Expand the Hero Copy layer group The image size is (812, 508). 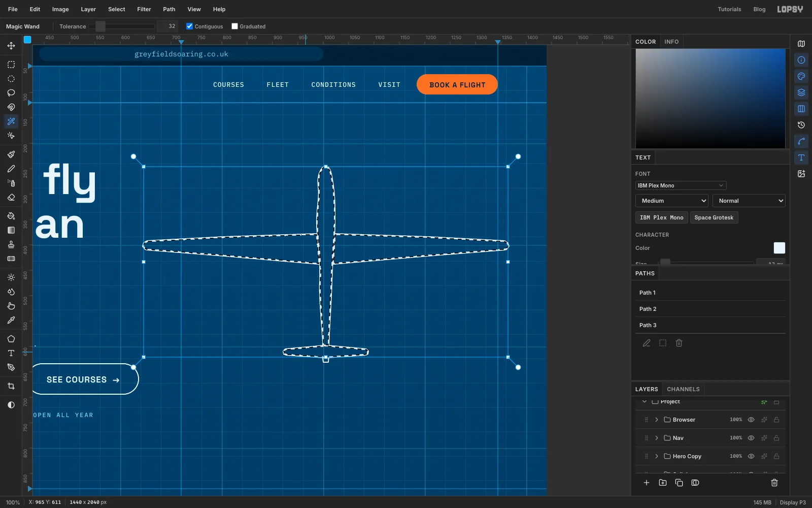[657, 456]
